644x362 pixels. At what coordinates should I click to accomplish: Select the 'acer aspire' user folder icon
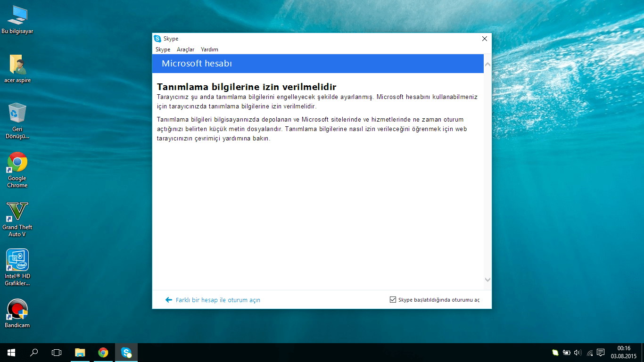17,69
